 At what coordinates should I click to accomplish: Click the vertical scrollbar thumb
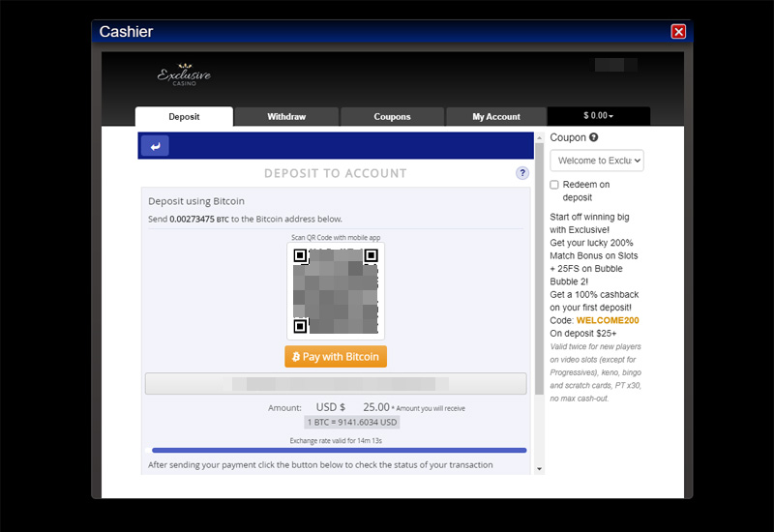539,269
